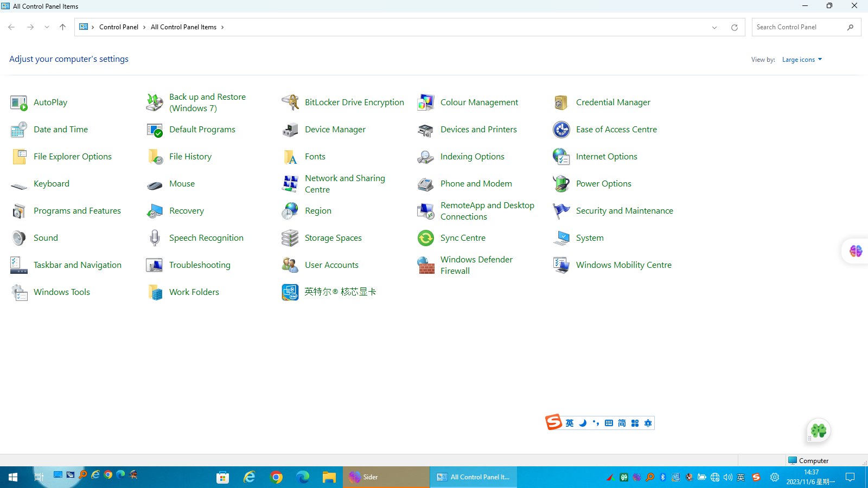Click the Storage Spaces link
This screenshot has width=868, height=488.
pos(333,238)
